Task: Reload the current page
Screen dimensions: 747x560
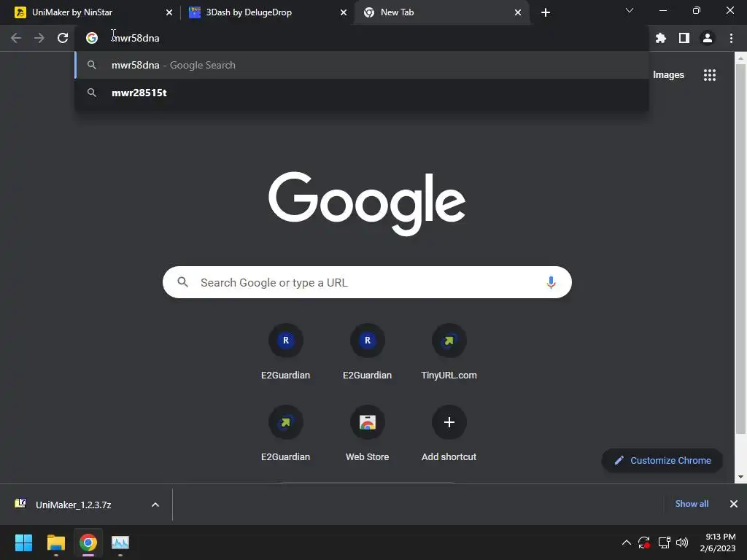Action: (63, 38)
